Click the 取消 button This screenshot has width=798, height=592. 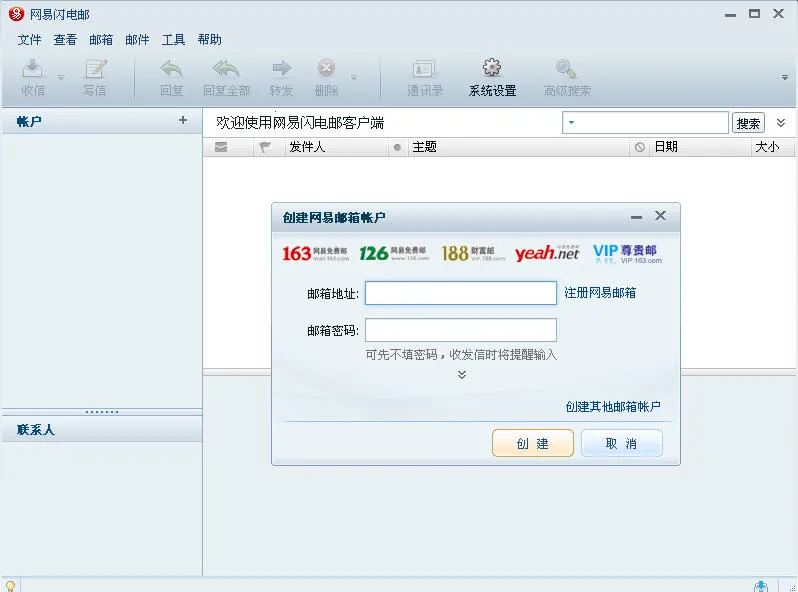tap(621, 443)
